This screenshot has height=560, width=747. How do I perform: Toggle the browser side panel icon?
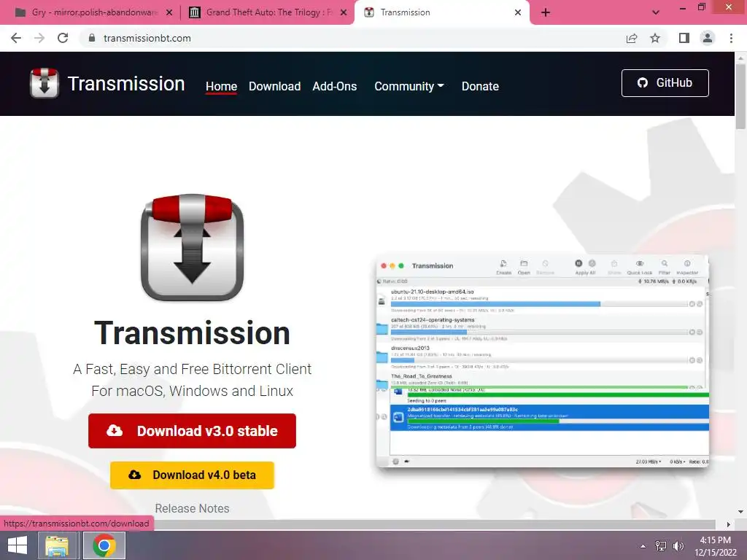(684, 38)
